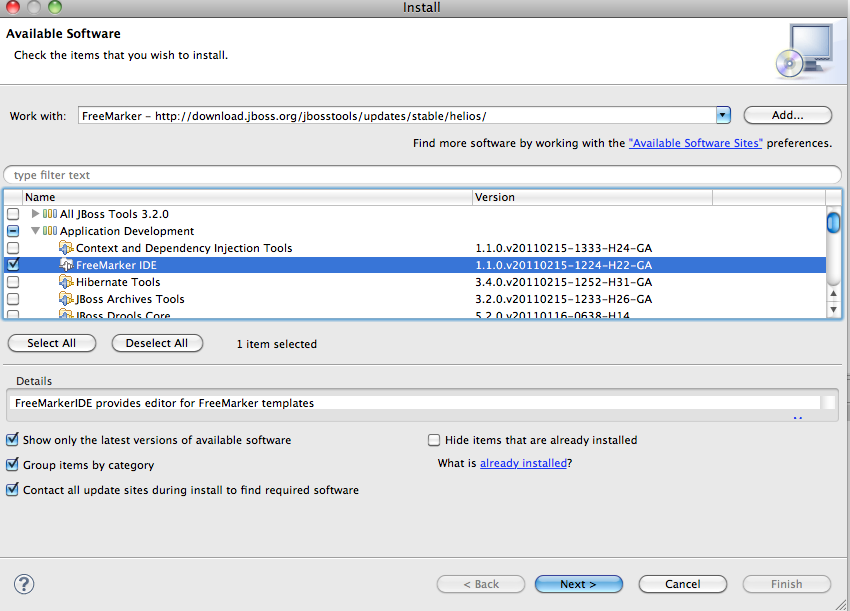This screenshot has height=611, width=850.
Task: Select the Hibernate Tools row text
Action: pyautogui.click(x=118, y=282)
